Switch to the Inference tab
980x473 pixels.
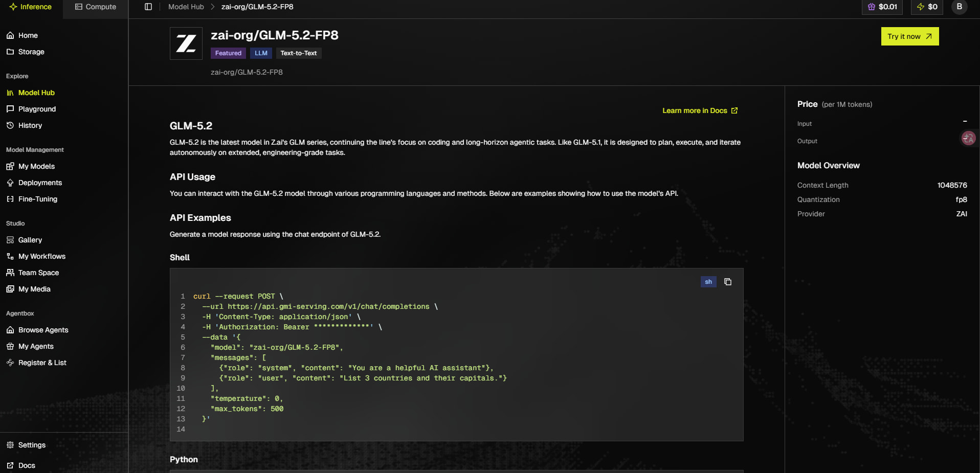(31, 7)
